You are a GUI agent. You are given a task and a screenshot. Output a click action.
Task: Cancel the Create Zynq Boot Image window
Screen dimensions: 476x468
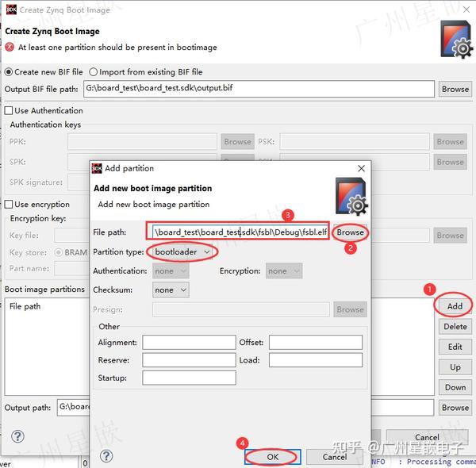(x=427, y=437)
